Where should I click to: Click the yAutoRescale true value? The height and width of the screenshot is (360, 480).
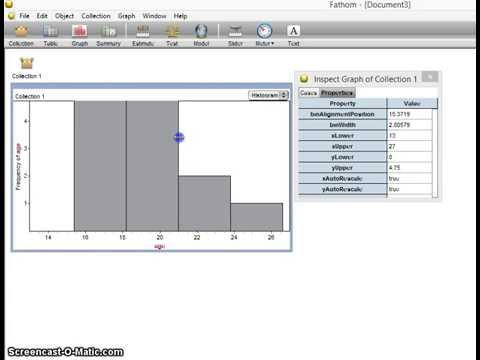410,189
